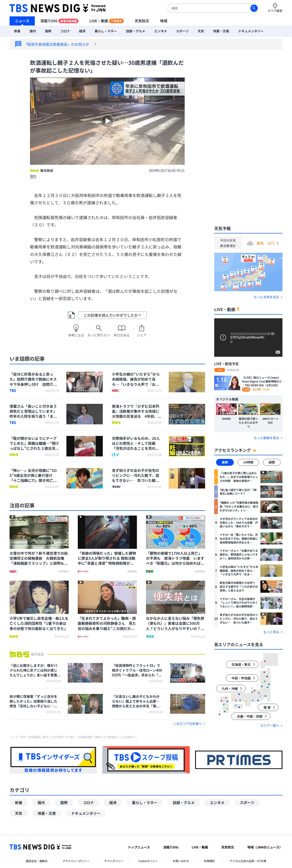The height and width of the screenshot is (868, 292).
Task: Open ranking article number 1 thumbnail
Action: pyautogui.click(x=271, y=477)
